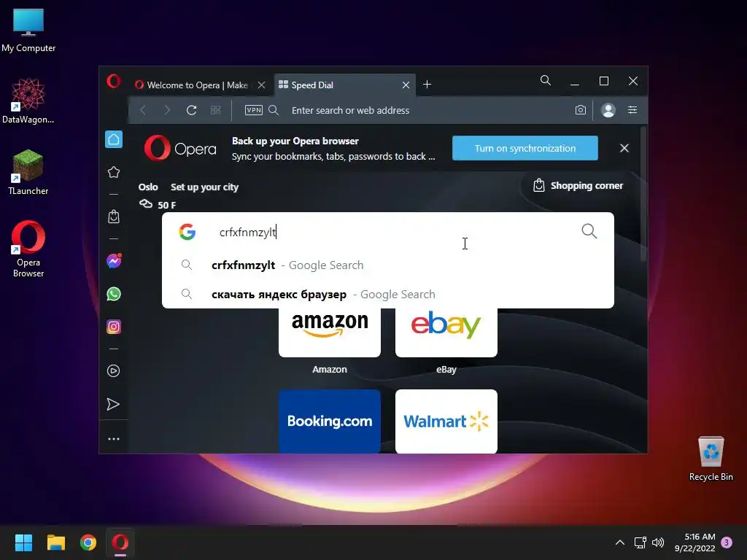Select the Recycle Bin desktop icon
The image size is (747, 560).
[711, 459]
